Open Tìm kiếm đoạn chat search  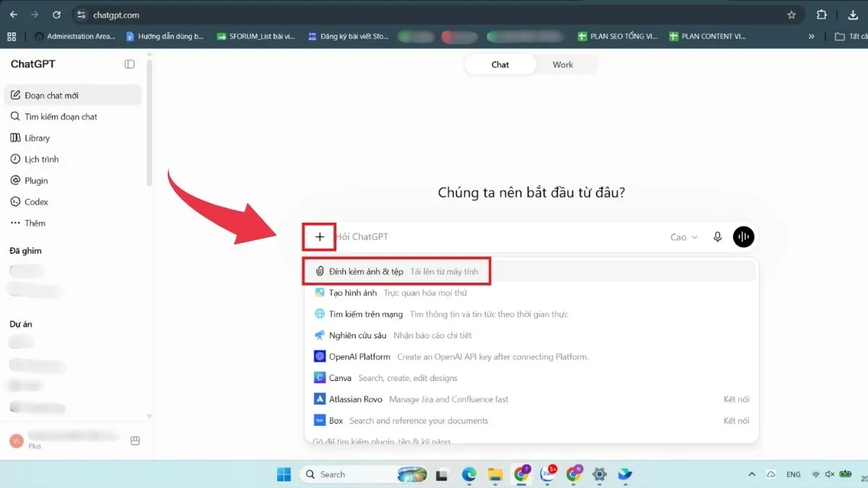tap(73, 116)
